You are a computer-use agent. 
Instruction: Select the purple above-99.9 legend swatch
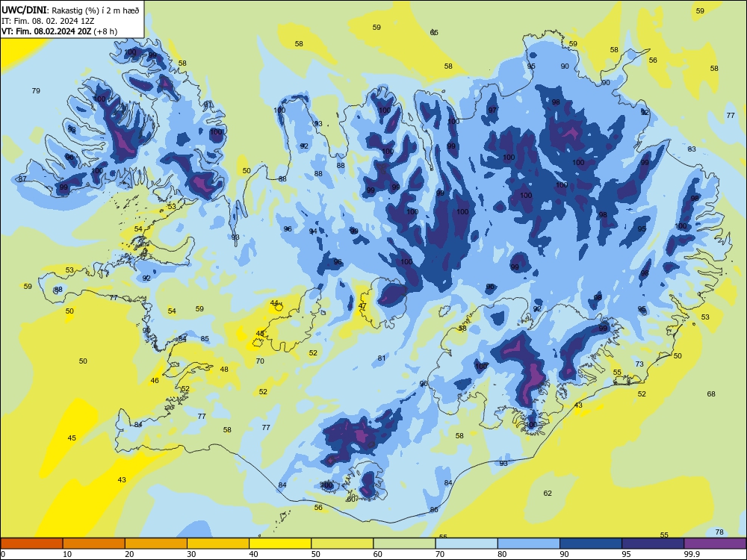715,544
